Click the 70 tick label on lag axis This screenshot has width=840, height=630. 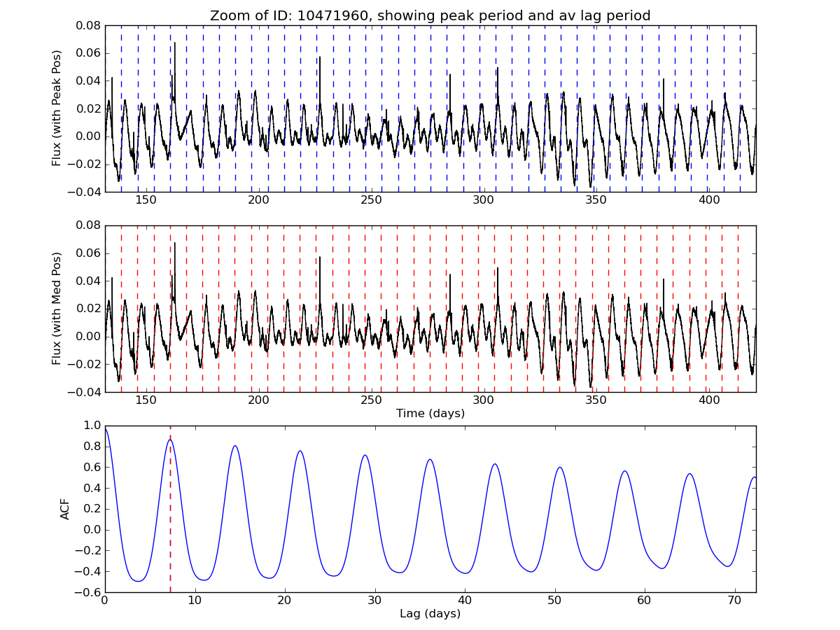[734, 601]
